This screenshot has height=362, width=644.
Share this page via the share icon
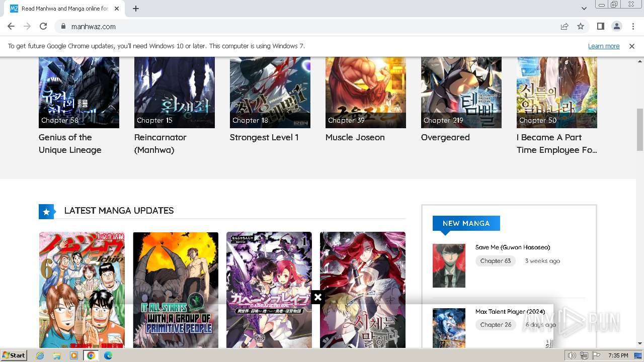[x=565, y=26]
